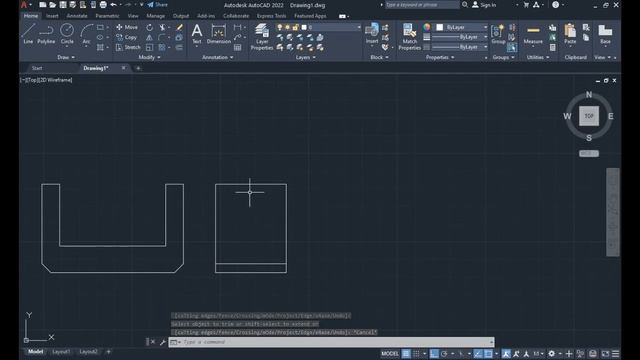Expand the Block panel dropdown
Viewport: 640px width, 360px height.
click(x=379, y=58)
